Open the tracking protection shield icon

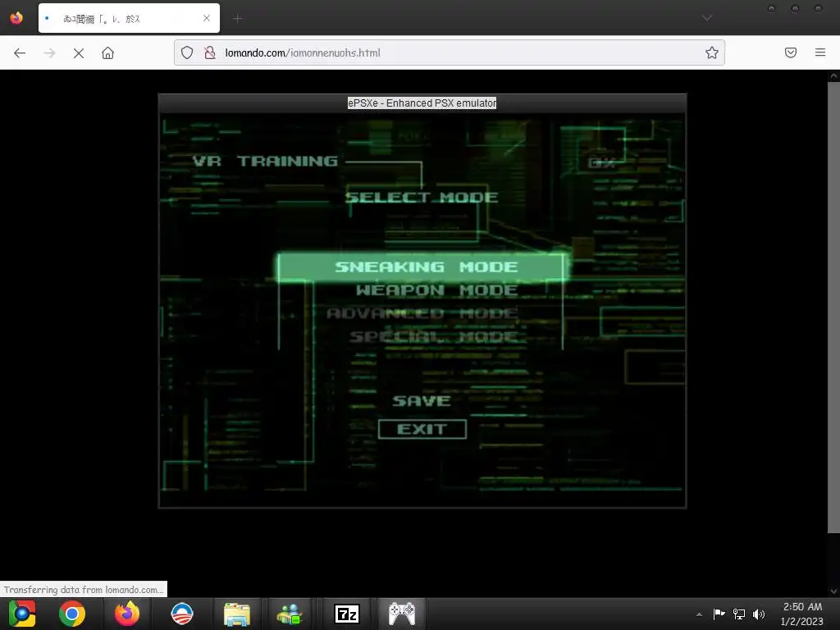187,52
